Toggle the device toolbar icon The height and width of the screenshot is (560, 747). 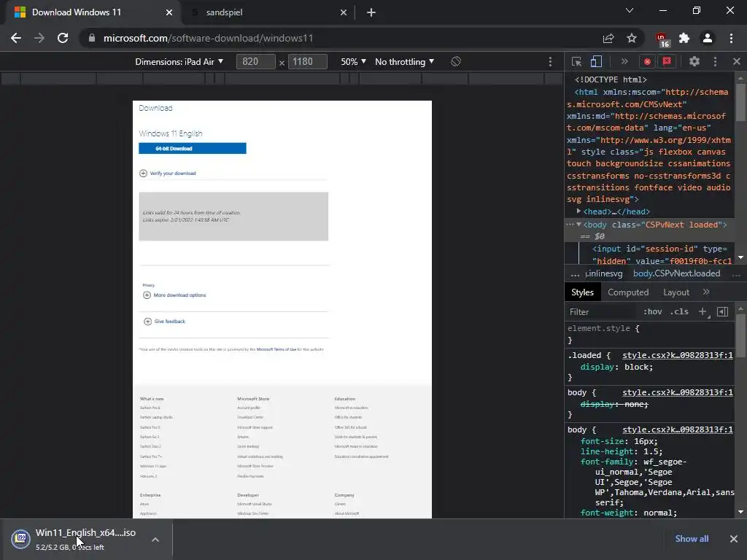pyautogui.click(x=596, y=61)
